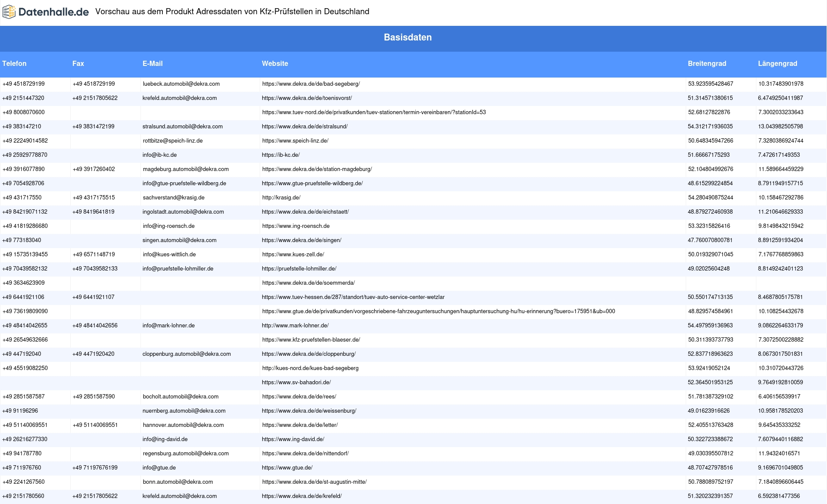Click email singen.automobil@dekra.com
This screenshot has height=504, width=827.
(180, 240)
